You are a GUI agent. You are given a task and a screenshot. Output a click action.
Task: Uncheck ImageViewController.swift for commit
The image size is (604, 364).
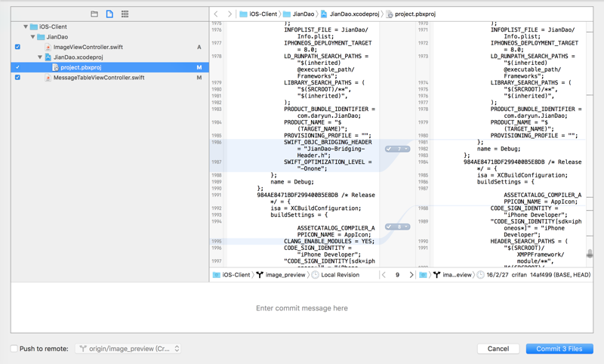17,47
